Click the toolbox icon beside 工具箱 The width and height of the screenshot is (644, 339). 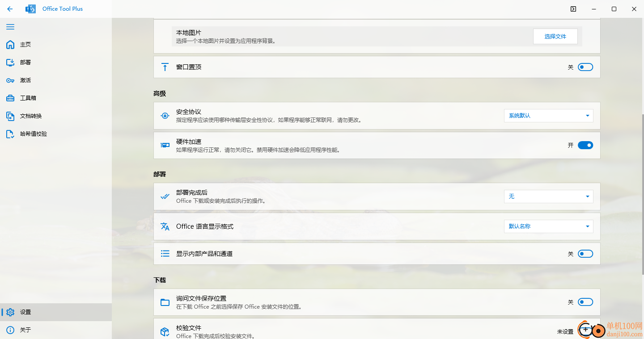click(10, 98)
